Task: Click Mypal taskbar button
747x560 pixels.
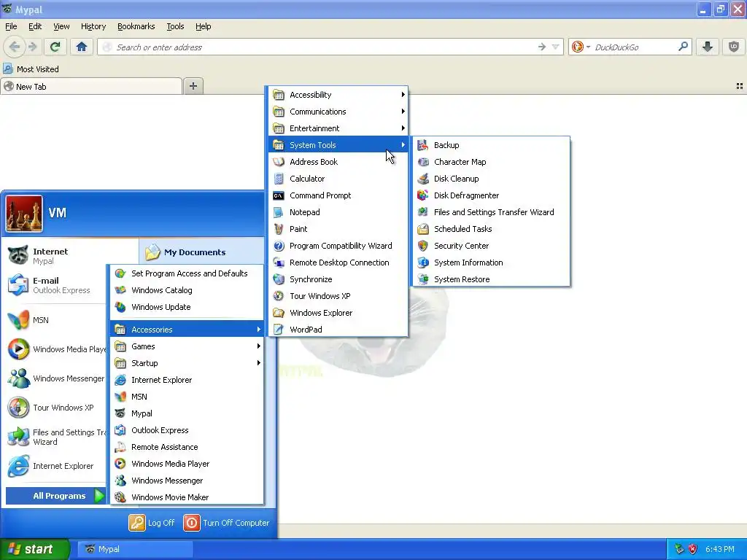Action: 135,549
